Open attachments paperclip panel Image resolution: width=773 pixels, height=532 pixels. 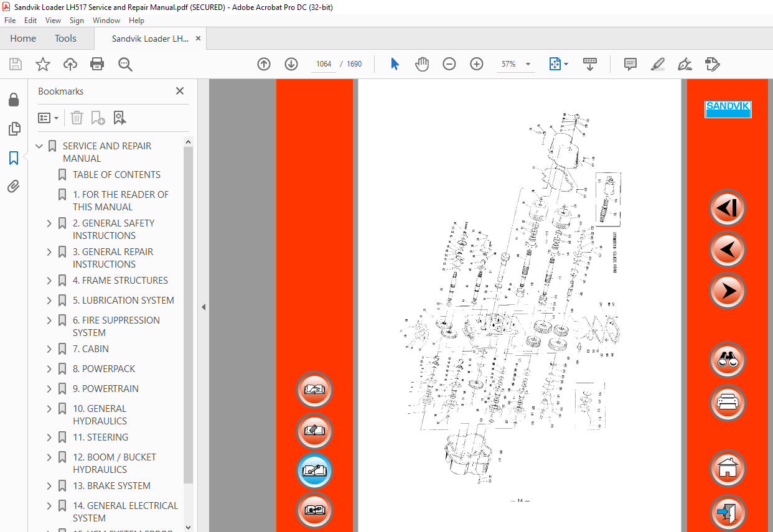[x=14, y=187]
